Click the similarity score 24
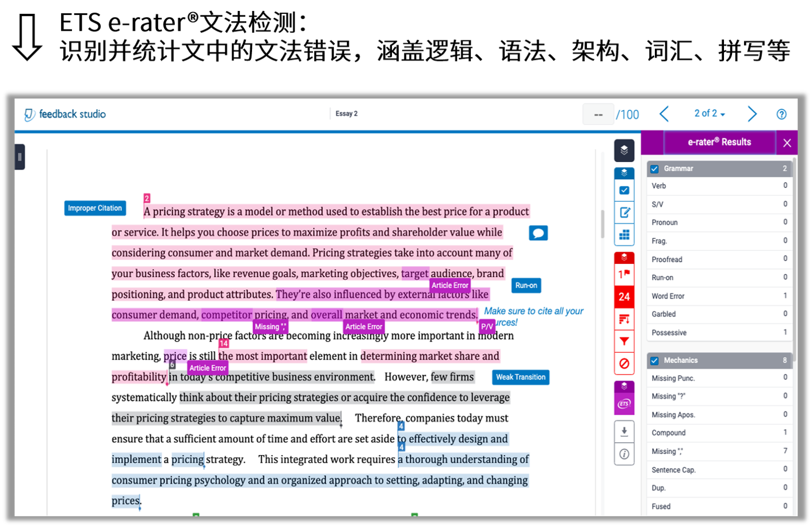Viewport: 812px width, 527px height. point(624,297)
